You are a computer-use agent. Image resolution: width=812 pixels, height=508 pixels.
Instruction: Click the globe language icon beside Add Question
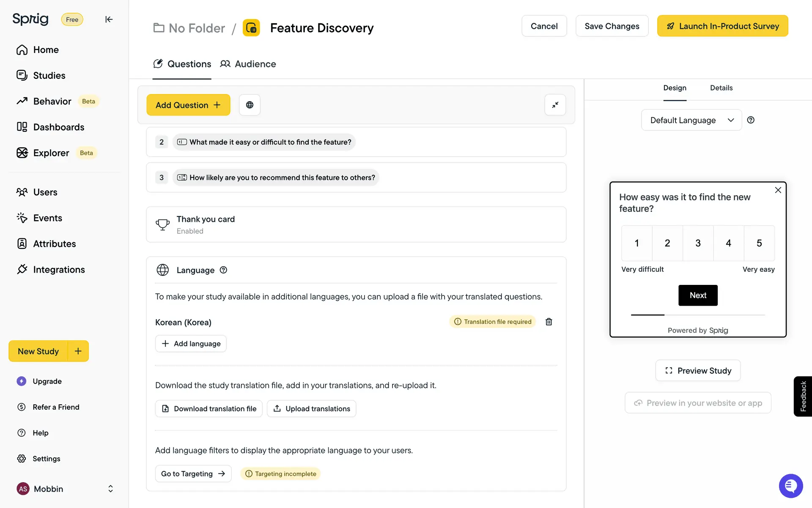point(250,105)
